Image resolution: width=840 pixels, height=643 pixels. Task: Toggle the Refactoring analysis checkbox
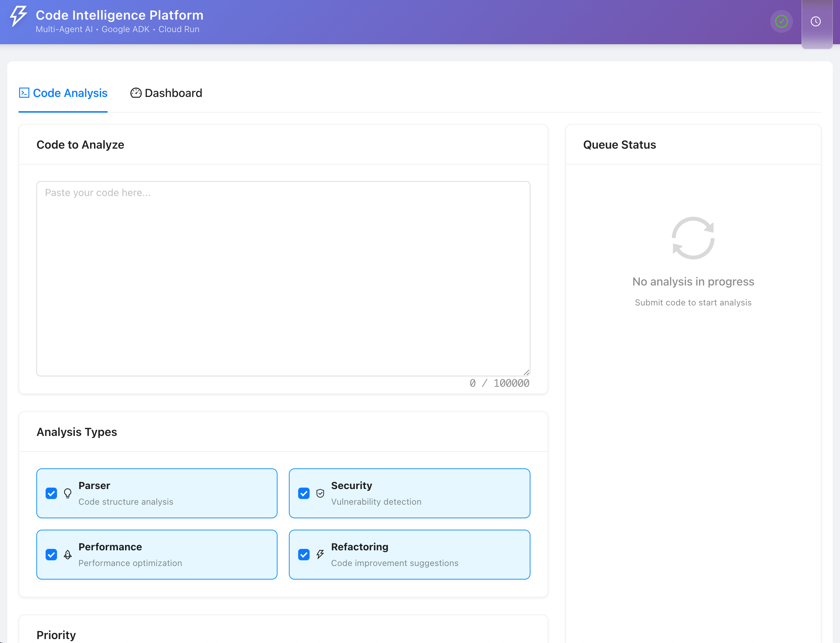pyautogui.click(x=304, y=555)
